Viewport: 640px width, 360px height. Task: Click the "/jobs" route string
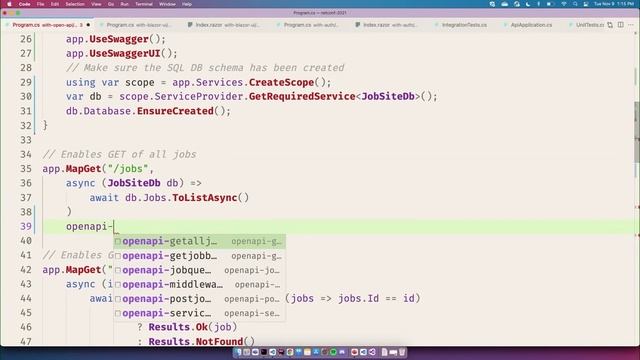(128, 169)
